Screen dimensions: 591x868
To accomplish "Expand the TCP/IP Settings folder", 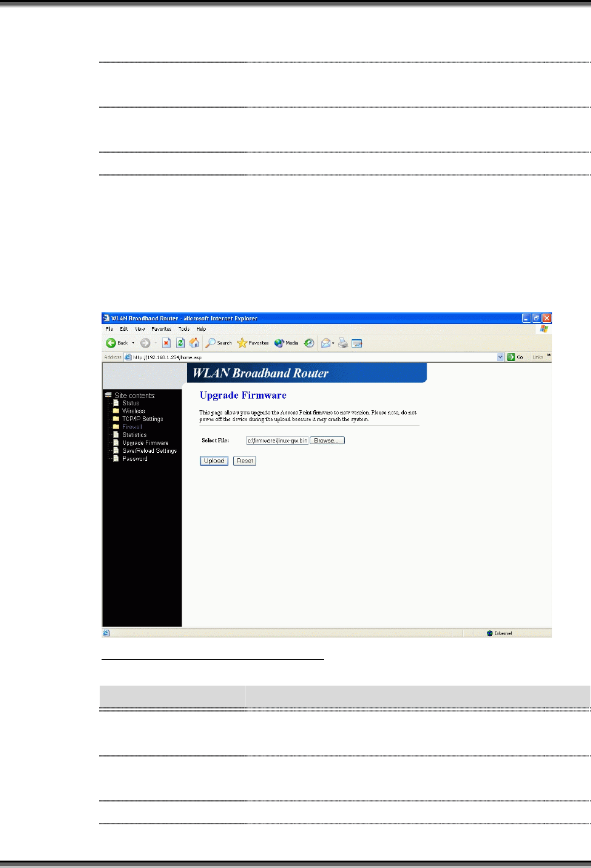I will pyautogui.click(x=143, y=419).
